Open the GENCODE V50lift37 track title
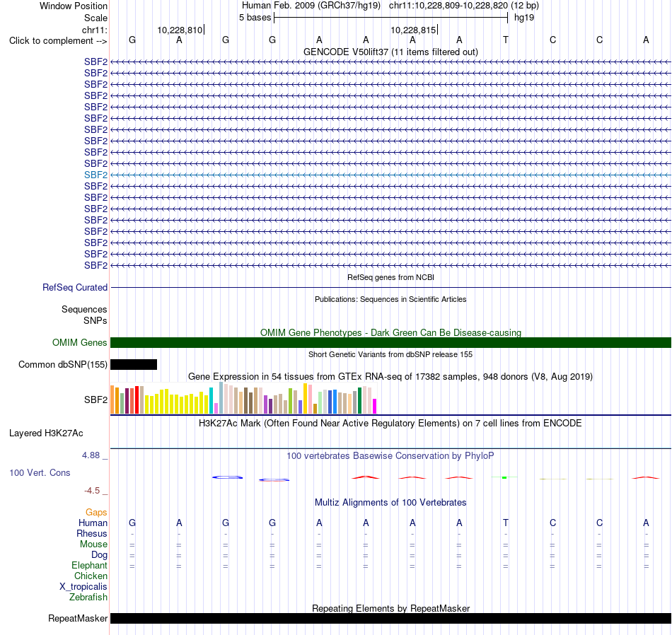The width and height of the screenshot is (672, 635). [x=390, y=52]
